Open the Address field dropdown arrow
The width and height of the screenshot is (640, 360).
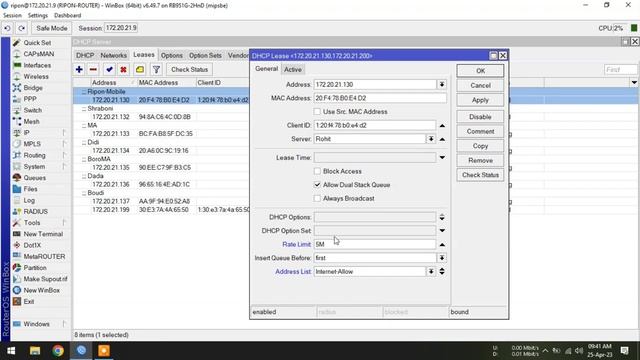[x=442, y=84]
